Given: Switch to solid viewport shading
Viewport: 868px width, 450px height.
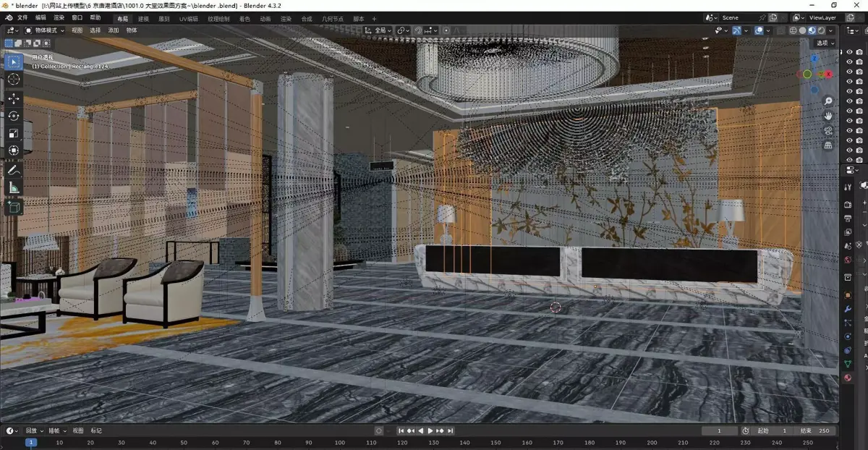Looking at the screenshot, I should coord(803,30).
